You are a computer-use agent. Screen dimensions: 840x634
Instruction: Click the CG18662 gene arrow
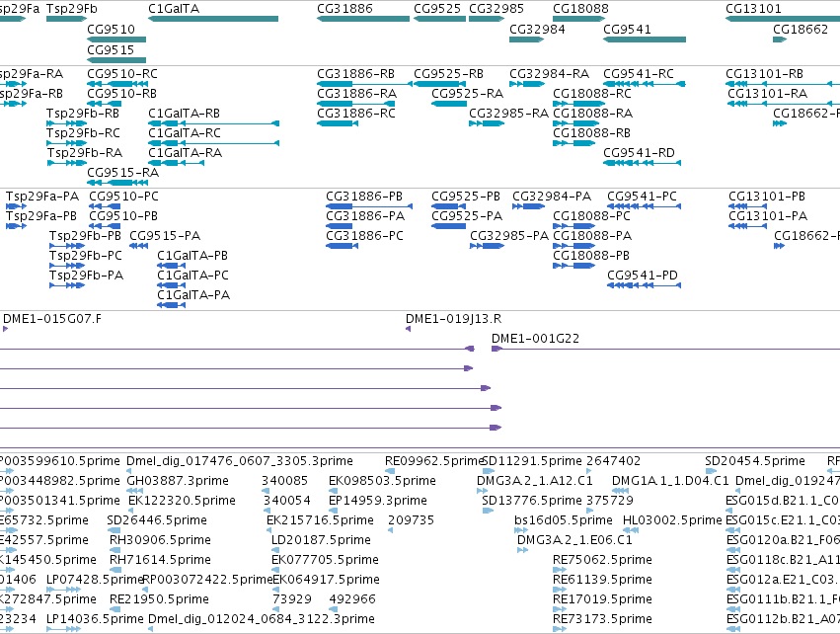(x=780, y=40)
